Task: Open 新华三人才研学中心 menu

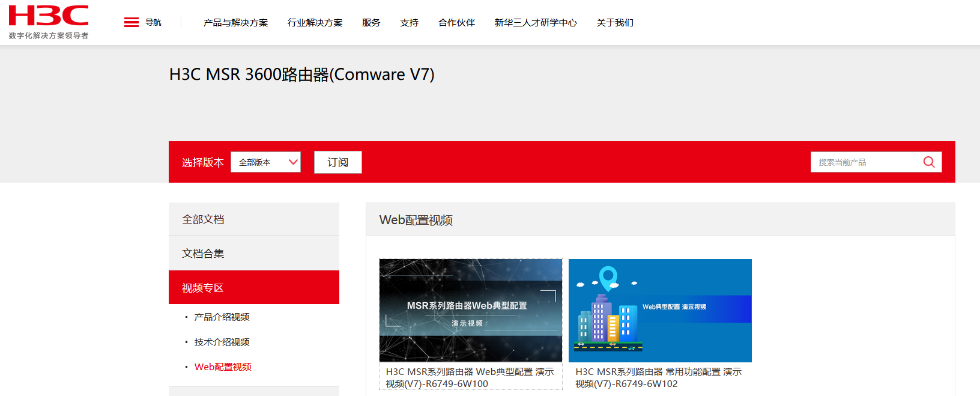Action: [536, 23]
